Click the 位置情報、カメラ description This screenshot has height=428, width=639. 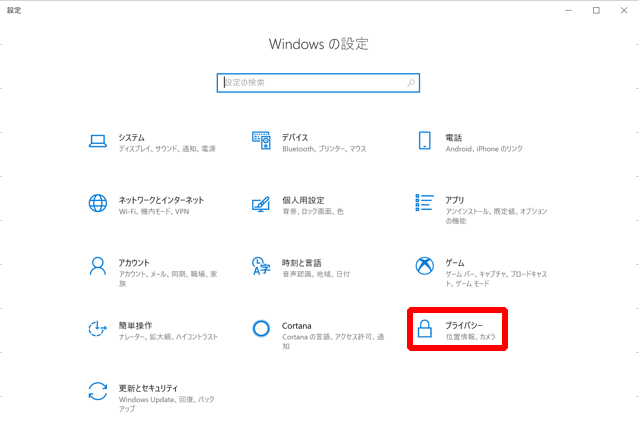click(471, 337)
